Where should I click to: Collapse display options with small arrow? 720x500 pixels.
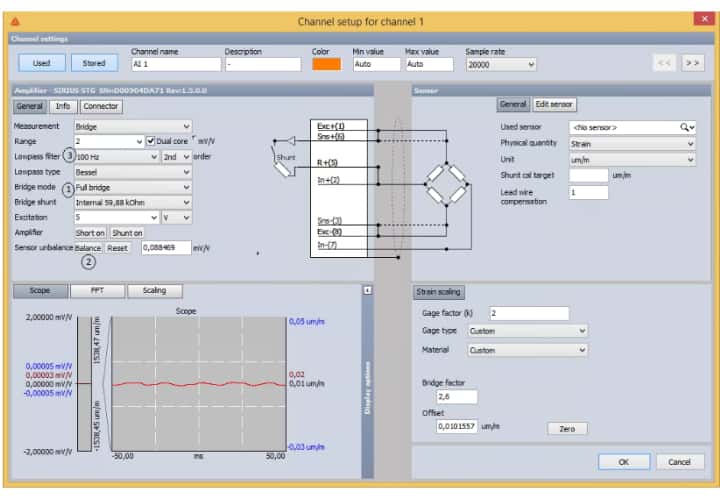point(366,290)
